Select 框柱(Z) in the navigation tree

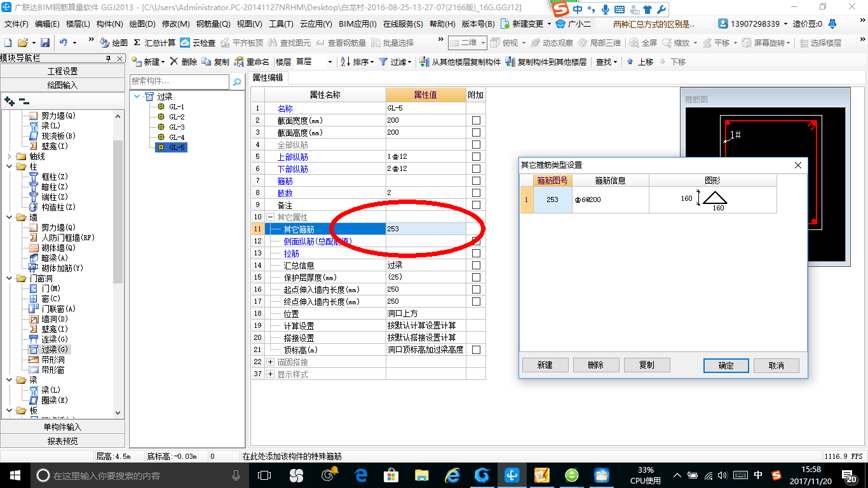[x=48, y=177]
